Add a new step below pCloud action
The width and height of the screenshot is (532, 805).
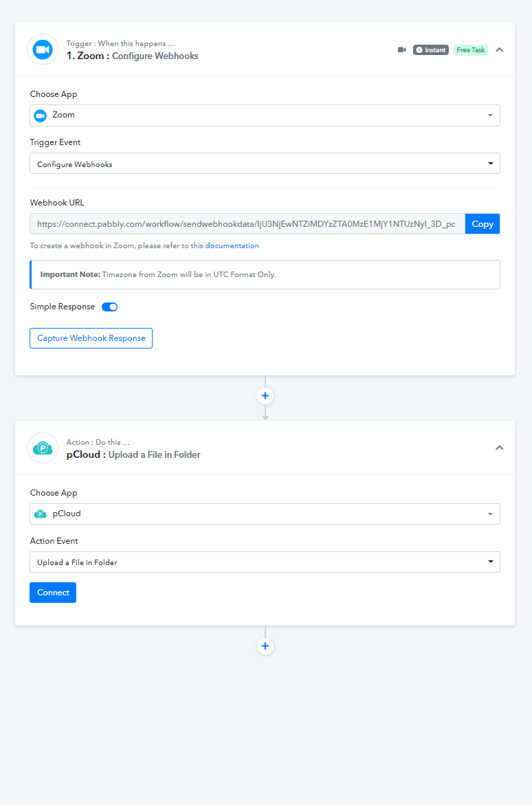coord(265,646)
